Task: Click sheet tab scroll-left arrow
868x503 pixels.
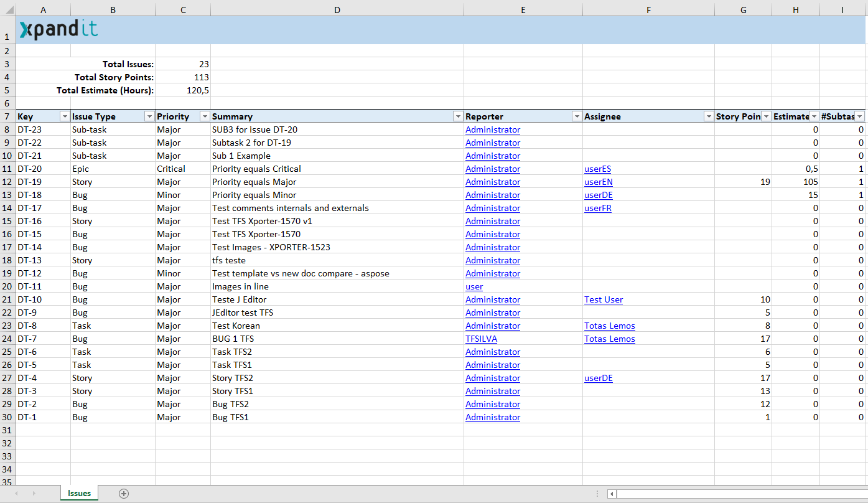Action: (x=16, y=494)
